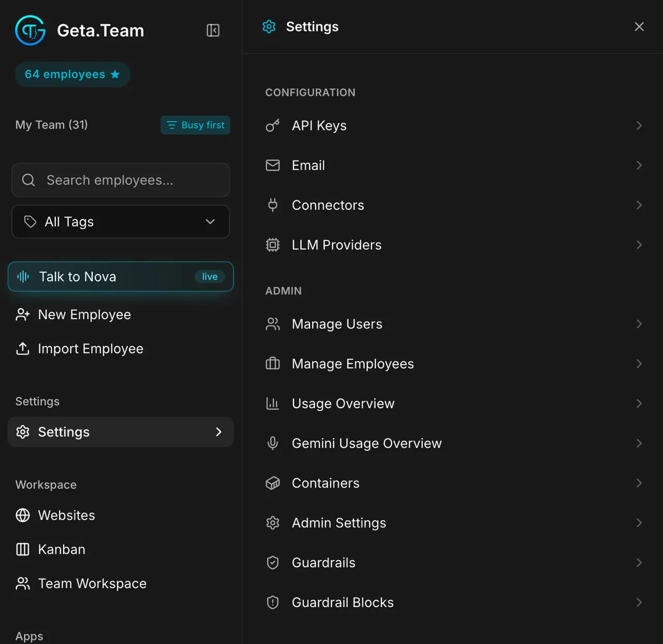Open Websites workspace link

(x=121, y=515)
